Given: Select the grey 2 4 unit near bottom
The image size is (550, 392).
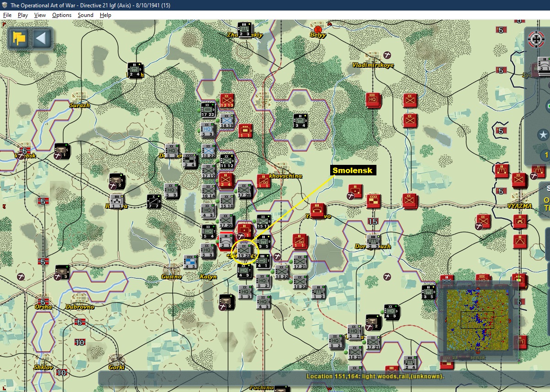Looking at the screenshot, I should coord(410,362).
